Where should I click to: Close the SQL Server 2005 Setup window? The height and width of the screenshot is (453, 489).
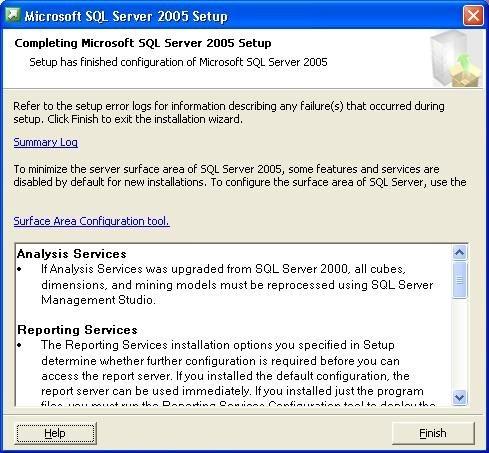pyautogui.click(x=473, y=16)
